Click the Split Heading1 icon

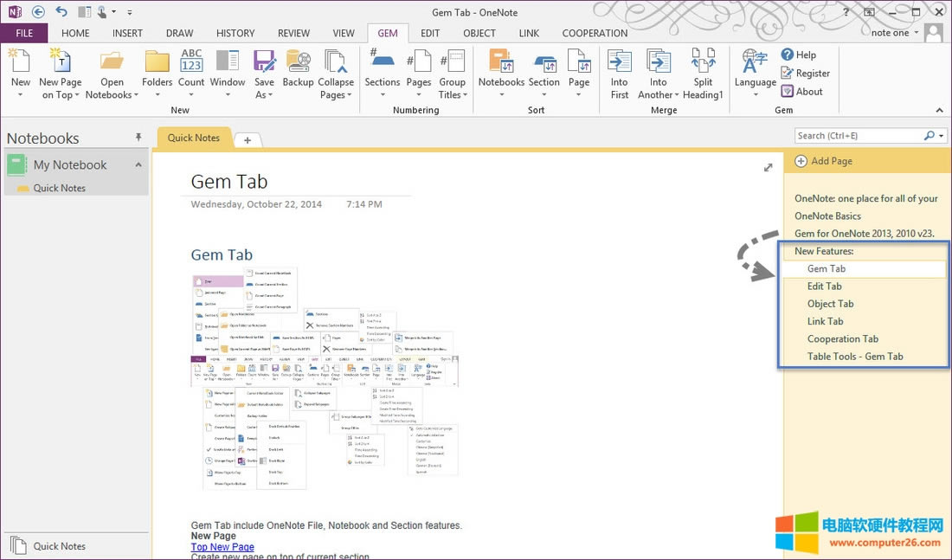(703, 62)
